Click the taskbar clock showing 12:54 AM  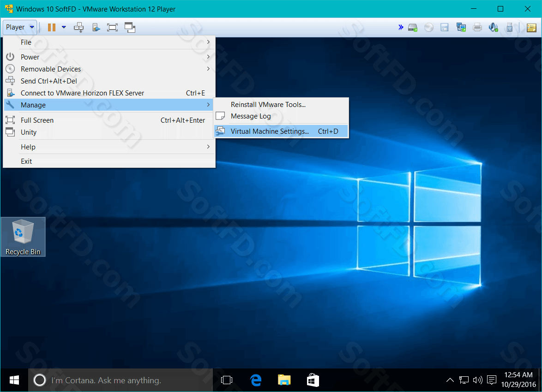click(x=518, y=380)
